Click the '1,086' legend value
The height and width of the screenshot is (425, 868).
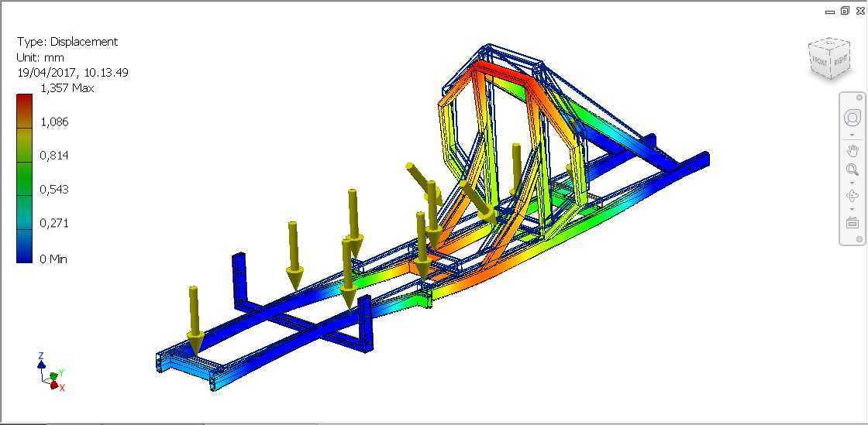[x=54, y=122]
